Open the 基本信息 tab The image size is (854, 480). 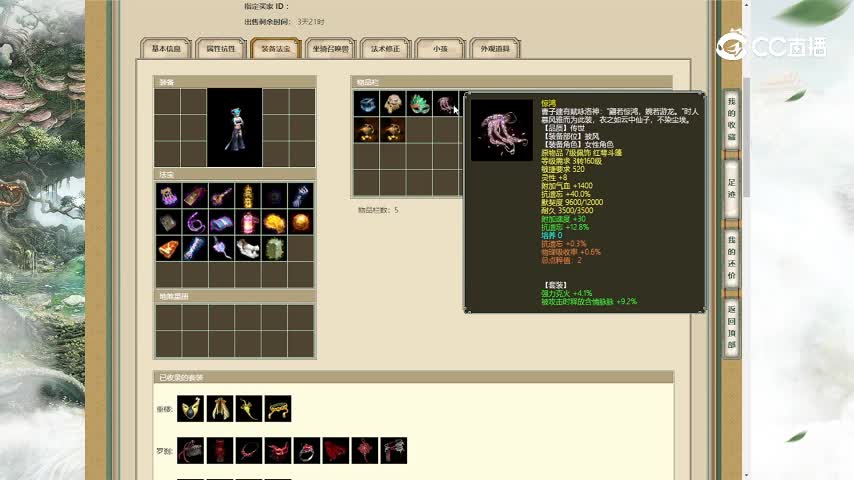(x=166, y=48)
